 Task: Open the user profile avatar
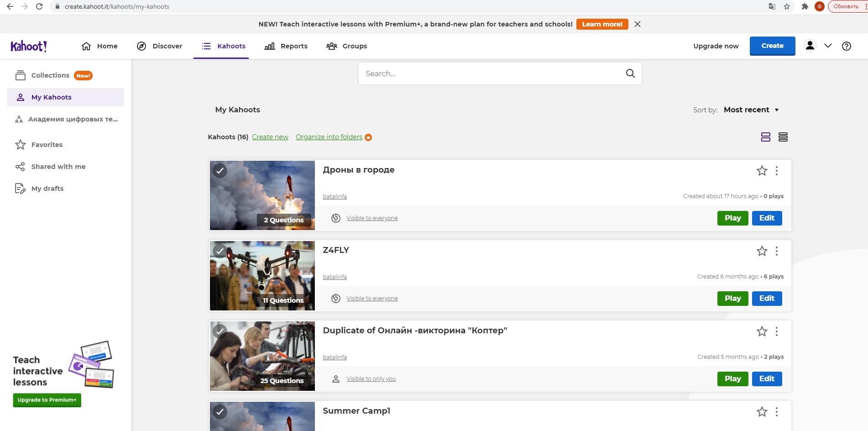pyautogui.click(x=810, y=46)
